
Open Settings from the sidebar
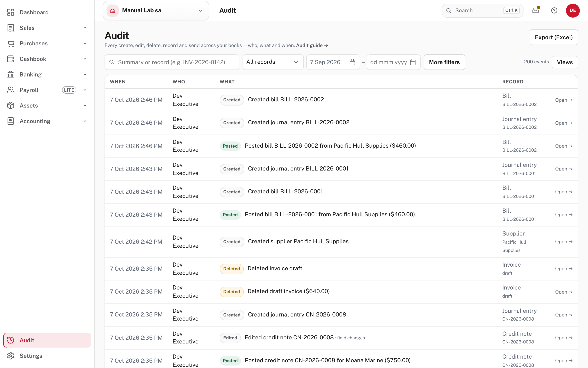(x=47, y=356)
